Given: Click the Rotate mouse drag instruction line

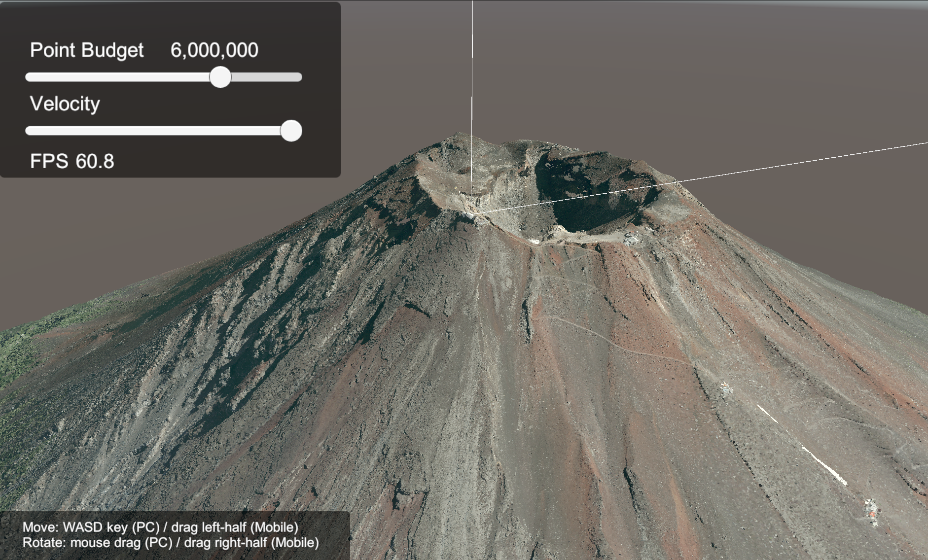Looking at the screenshot, I should pos(171,543).
